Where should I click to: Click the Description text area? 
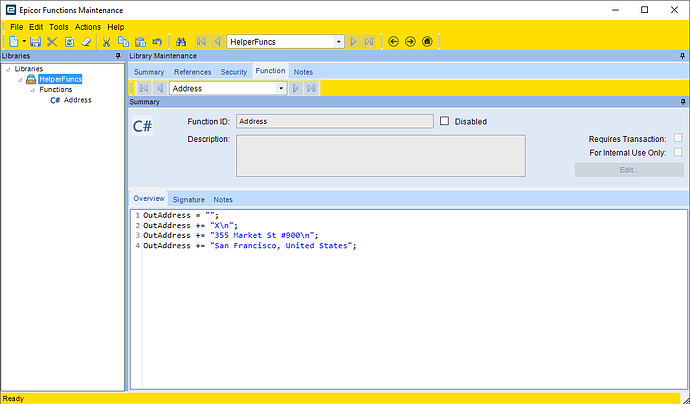coord(381,156)
